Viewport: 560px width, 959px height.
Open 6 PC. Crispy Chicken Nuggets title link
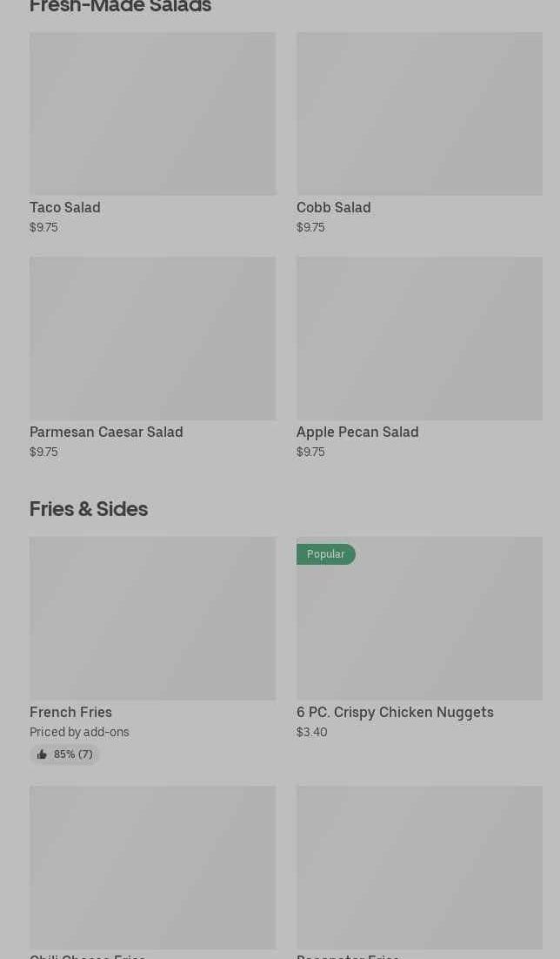pyautogui.click(x=395, y=712)
